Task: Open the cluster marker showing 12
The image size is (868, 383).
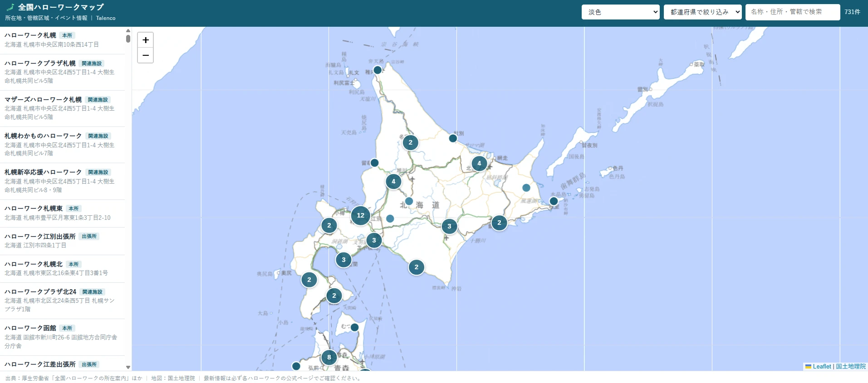Action: coord(360,215)
